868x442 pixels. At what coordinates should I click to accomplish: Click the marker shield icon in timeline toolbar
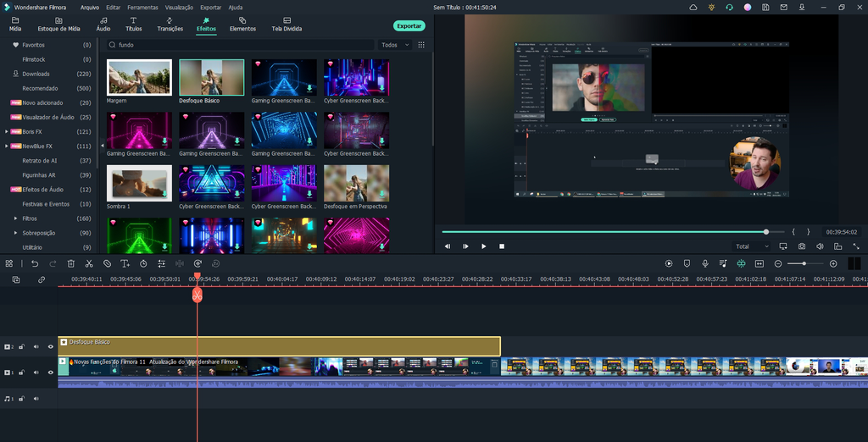(x=687, y=264)
